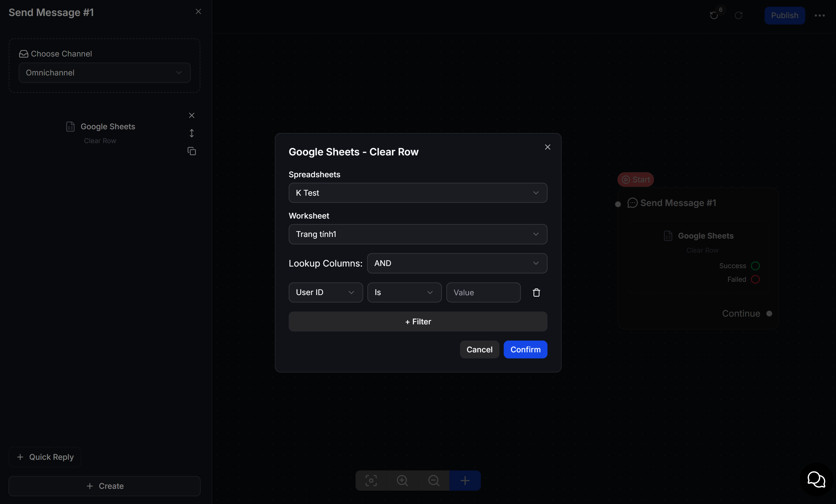Click the dialog title Google Sheets - Clear Row

353,152
